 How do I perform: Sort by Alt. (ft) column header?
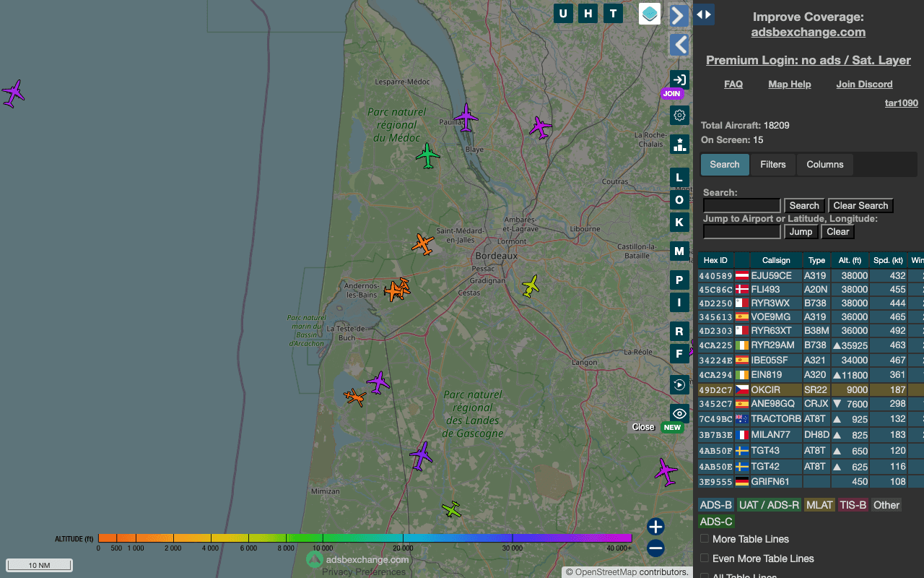click(x=850, y=260)
